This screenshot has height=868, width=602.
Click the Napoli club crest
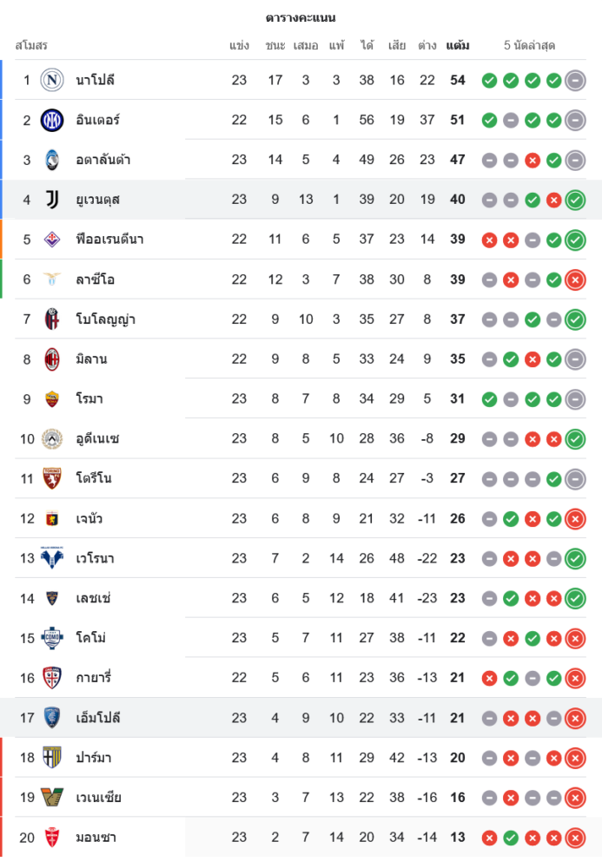point(52,80)
